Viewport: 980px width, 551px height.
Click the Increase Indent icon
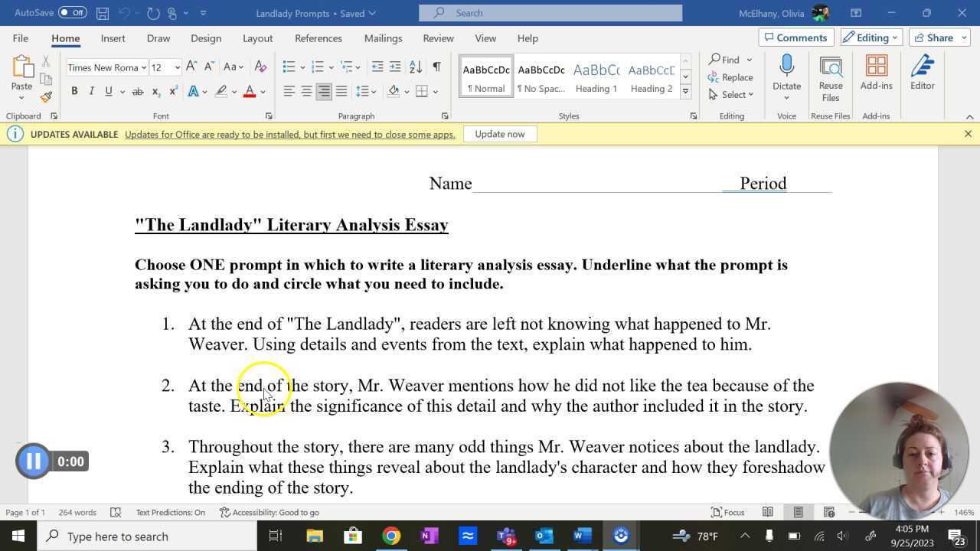pyautogui.click(x=395, y=67)
